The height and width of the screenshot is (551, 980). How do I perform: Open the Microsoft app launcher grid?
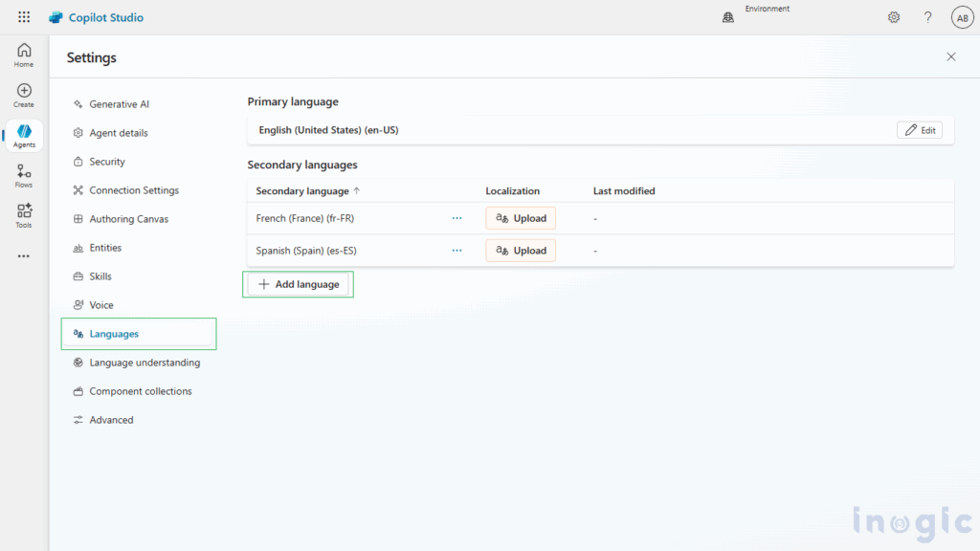[23, 16]
